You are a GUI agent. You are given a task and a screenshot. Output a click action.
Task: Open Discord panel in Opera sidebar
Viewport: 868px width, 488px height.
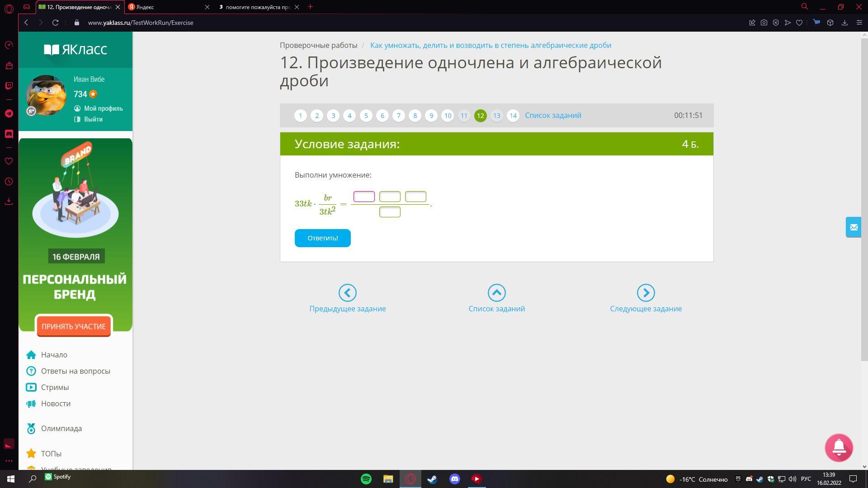pyautogui.click(x=9, y=134)
